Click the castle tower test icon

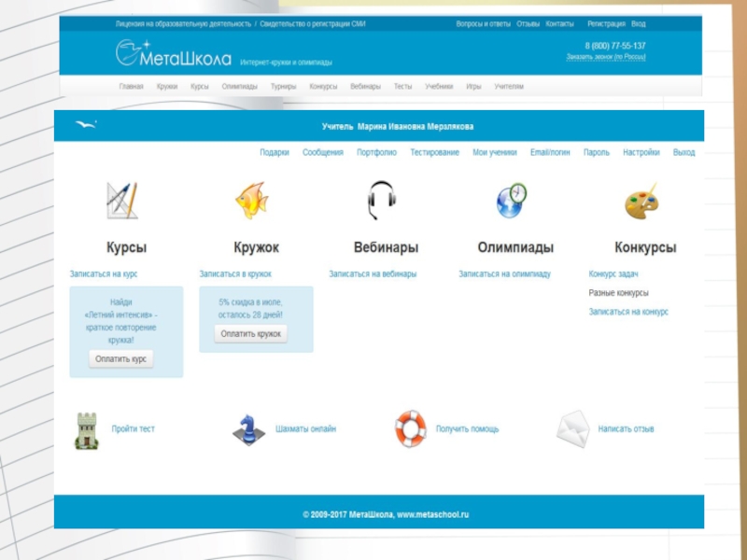(87, 431)
